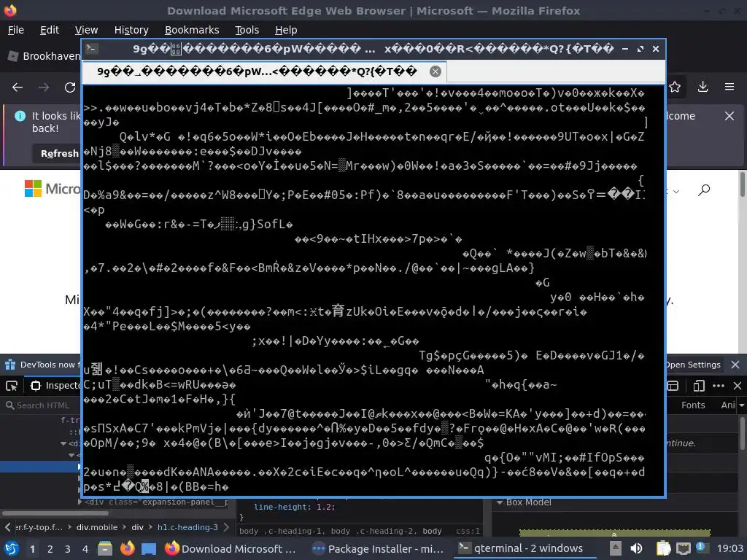
Task: Toggle DevTools three-pane layout icon
Action: pyautogui.click(x=673, y=386)
